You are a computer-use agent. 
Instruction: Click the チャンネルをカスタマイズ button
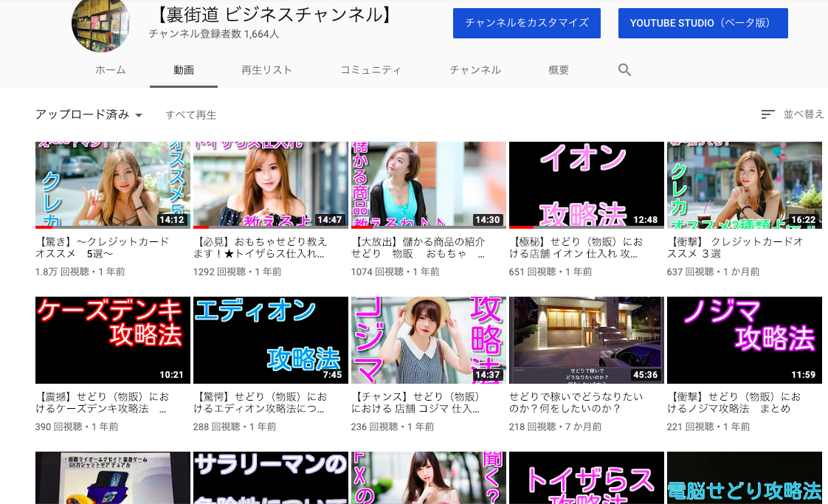[x=526, y=23]
